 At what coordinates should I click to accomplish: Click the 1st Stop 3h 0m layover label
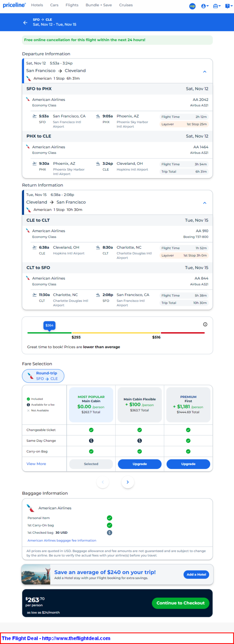click(x=195, y=255)
